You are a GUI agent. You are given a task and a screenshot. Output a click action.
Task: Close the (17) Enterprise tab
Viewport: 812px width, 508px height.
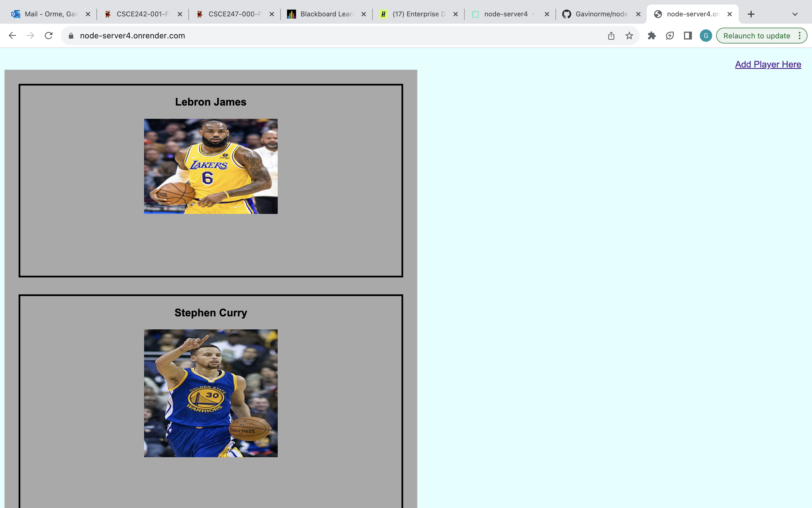(455, 14)
